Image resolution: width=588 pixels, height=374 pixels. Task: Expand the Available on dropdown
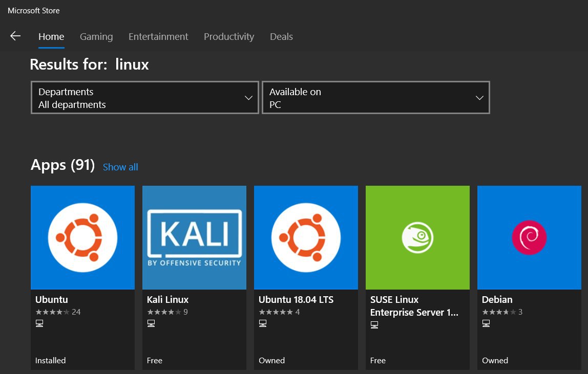click(x=376, y=97)
